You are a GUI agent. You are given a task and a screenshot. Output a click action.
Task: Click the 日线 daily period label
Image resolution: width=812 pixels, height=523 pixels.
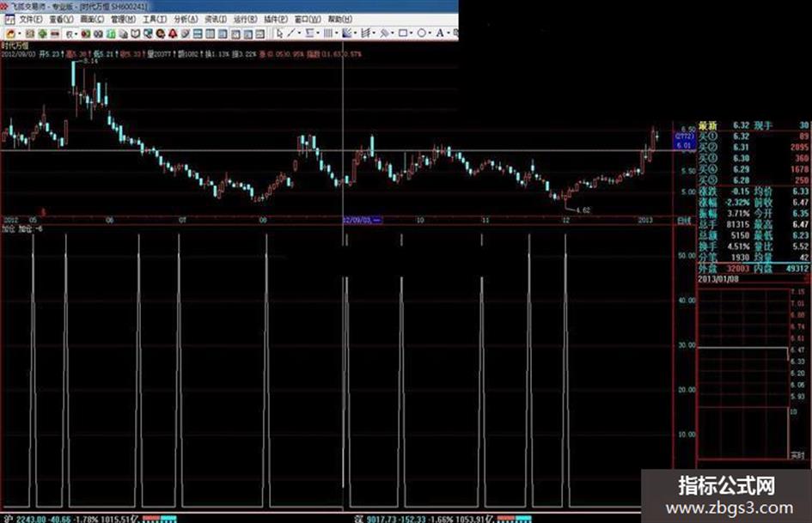point(684,221)
